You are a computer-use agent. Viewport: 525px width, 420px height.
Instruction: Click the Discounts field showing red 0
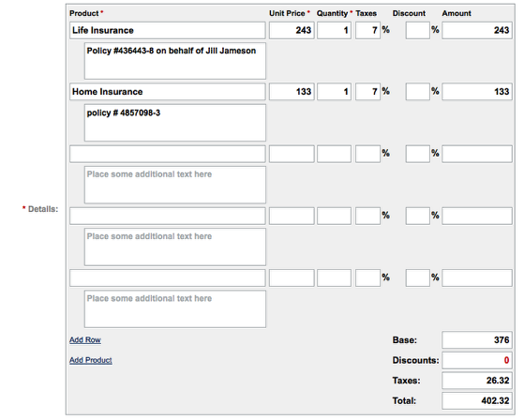[x=477, y=360]
